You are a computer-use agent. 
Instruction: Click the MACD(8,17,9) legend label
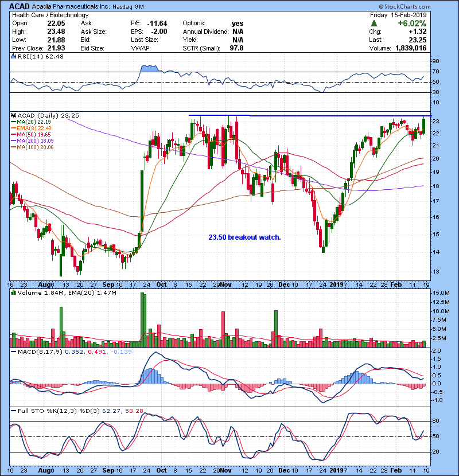point(40,352)
